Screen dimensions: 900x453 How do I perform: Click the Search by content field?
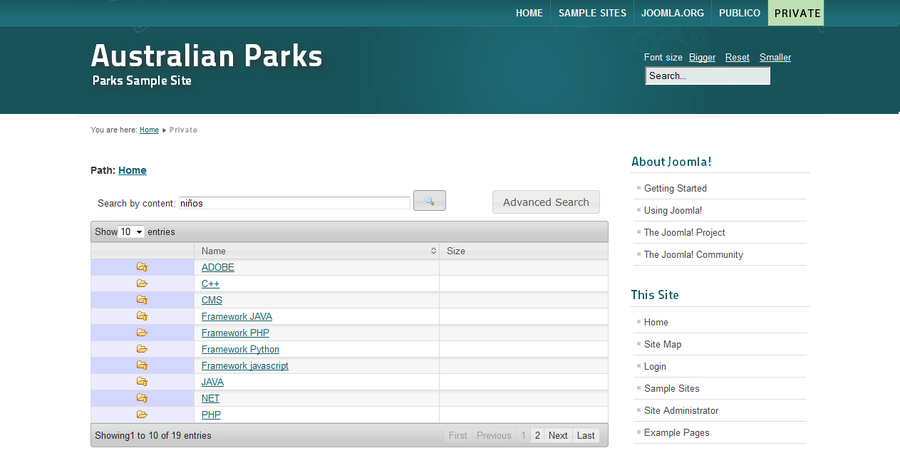tap(294, 203)
